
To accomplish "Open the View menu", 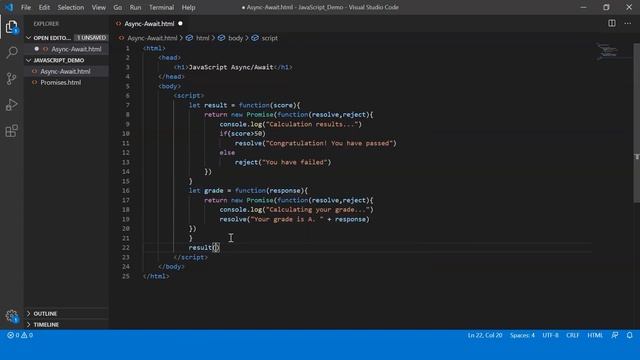I will (98, 7).
